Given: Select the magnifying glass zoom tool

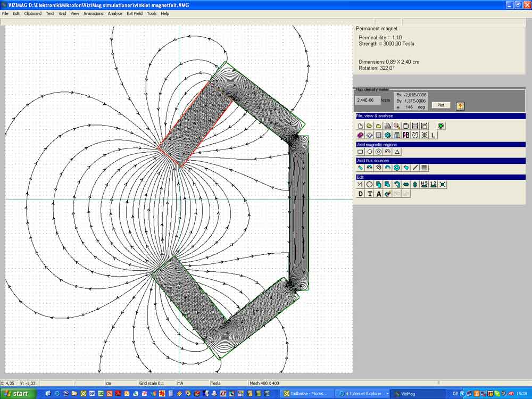Looking at the screenshot, I should (x=397, y=126).
